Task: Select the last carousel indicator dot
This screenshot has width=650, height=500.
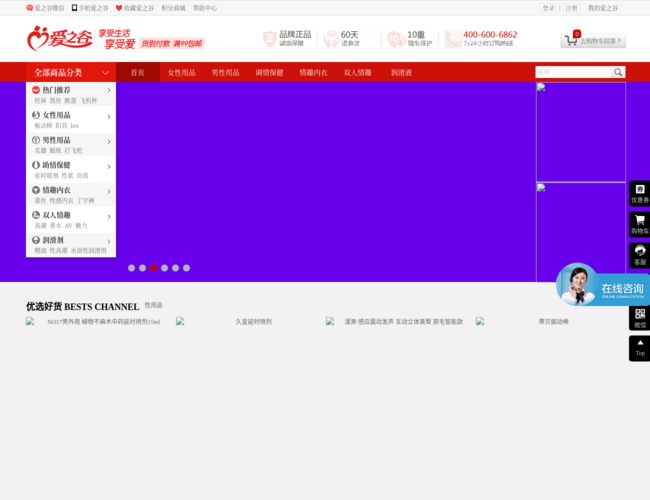Action: pos(186,268)
